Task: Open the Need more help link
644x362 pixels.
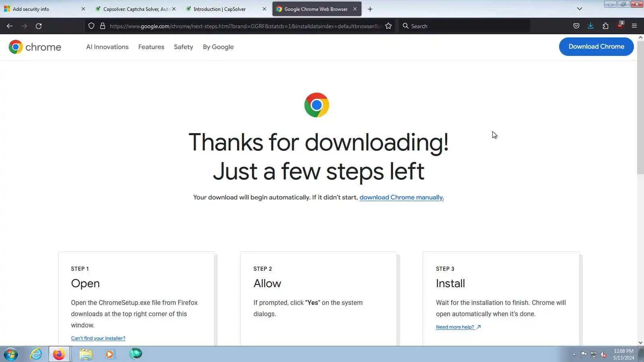Action: (x=458, y=327)
